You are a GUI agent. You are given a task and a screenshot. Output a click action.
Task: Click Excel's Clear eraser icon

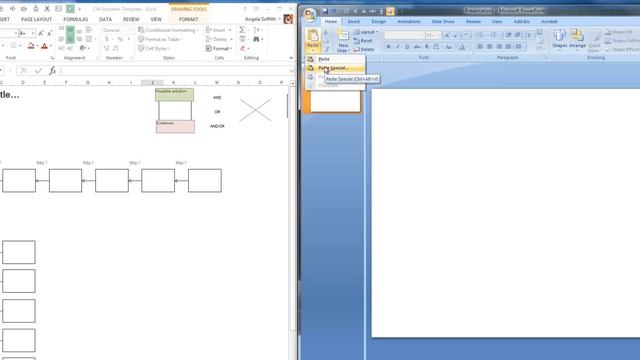tap(243, 48)
